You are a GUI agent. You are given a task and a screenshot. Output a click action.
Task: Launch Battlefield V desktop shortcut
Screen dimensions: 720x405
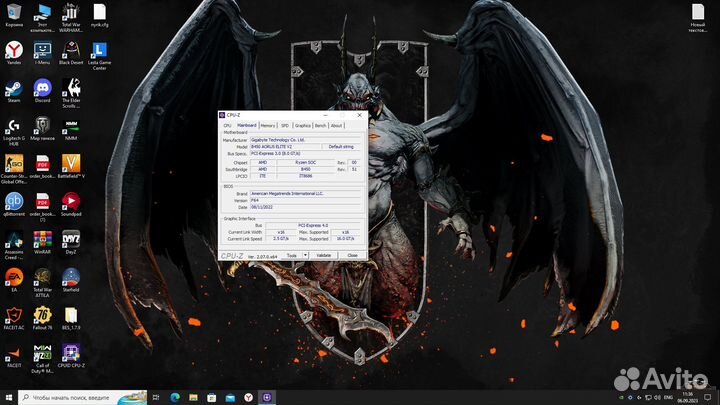click(x=71, y=166)
